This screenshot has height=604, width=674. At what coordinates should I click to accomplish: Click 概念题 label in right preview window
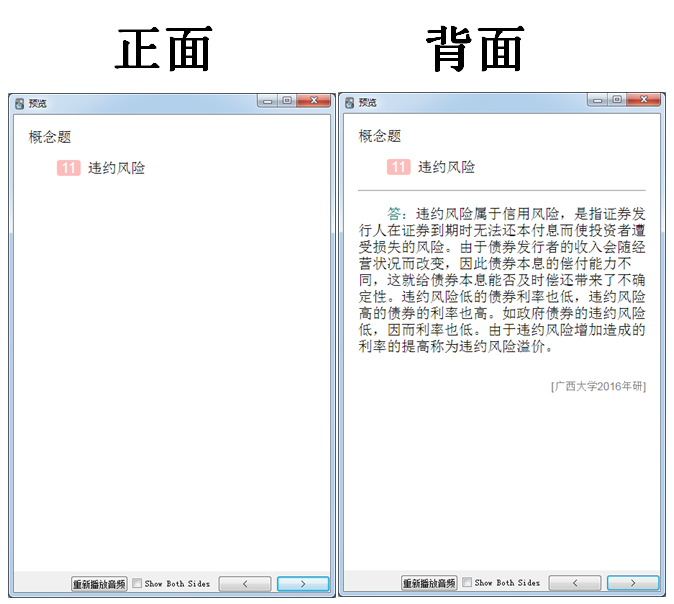380,136
